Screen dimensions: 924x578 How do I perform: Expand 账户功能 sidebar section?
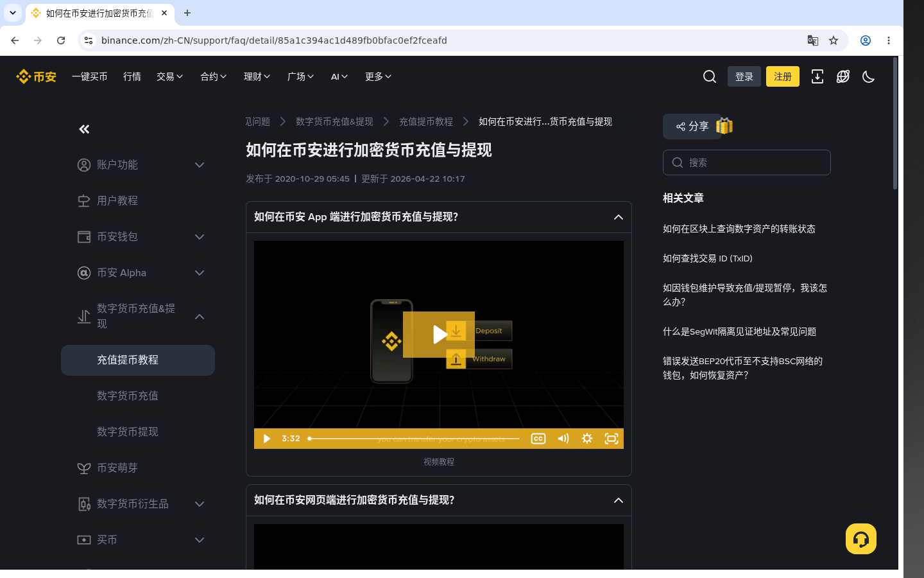pyautogui.click(x=138, y=165)
